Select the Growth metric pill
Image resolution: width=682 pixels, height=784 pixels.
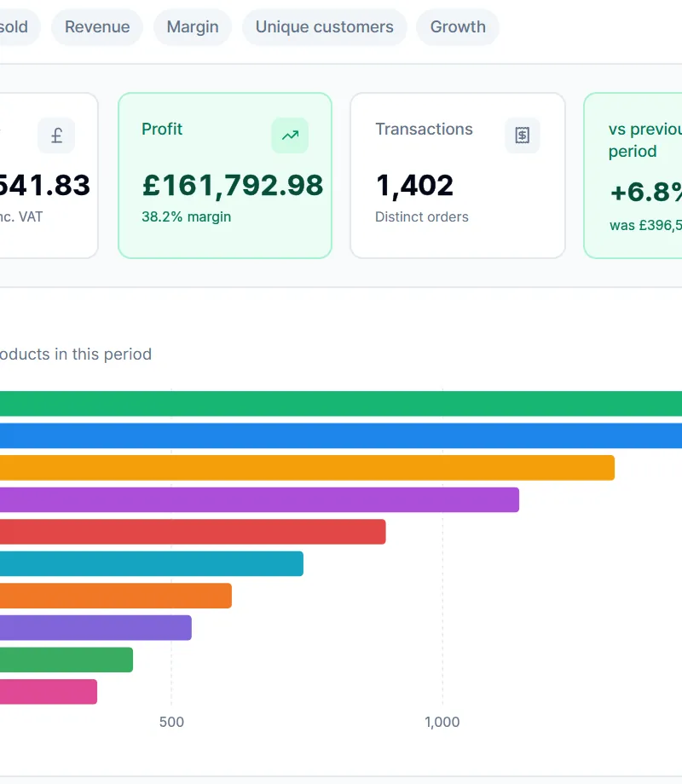pyautogui.click(x=458, y=27)
